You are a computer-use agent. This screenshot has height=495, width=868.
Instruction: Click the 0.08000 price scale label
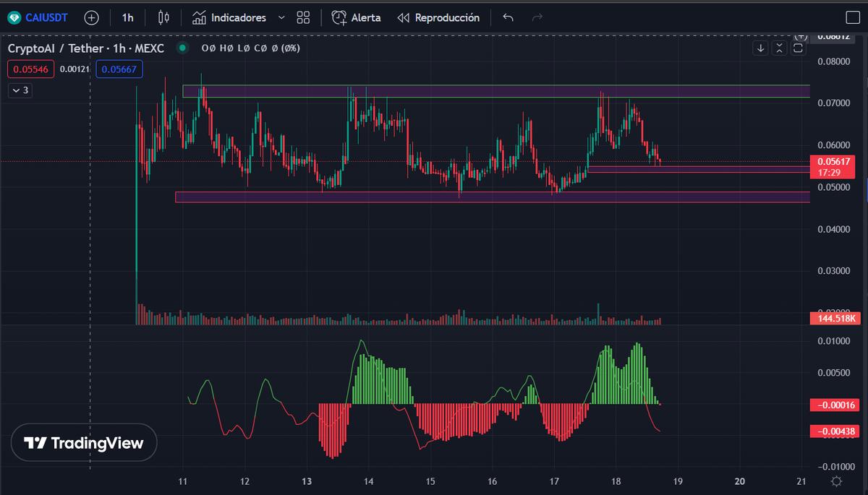pyautogui.click(x=833, y=61)
